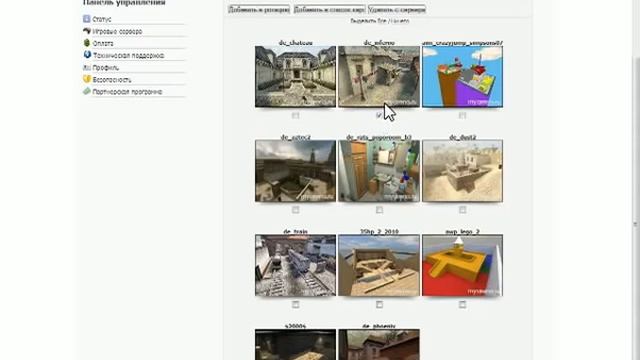This screenshot has height=360, width=640.
Task: Tick the checkbox under de_chateau map
Action: click(296, 116)
